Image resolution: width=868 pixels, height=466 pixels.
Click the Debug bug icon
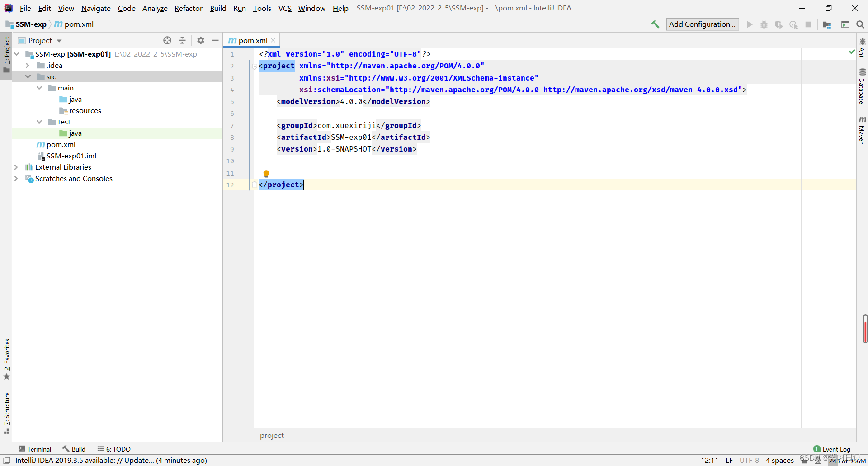[764, 24]
